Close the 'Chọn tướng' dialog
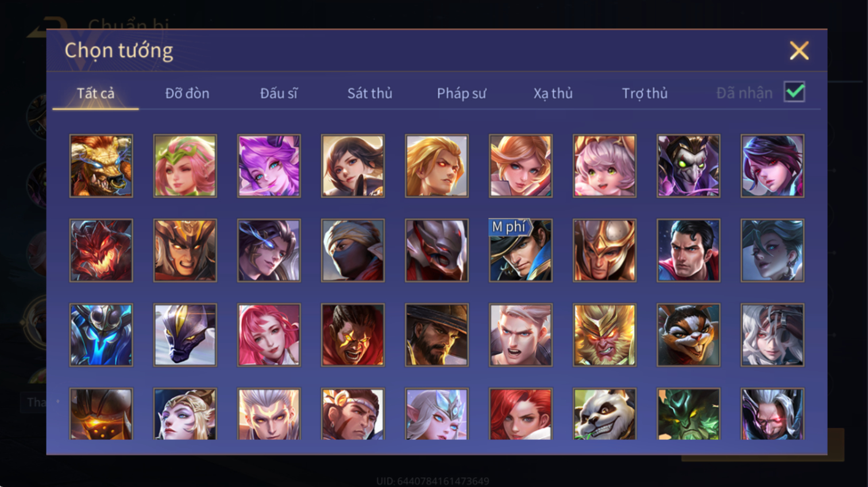Screen dimensions: 868x487 (x=799, y=51)
